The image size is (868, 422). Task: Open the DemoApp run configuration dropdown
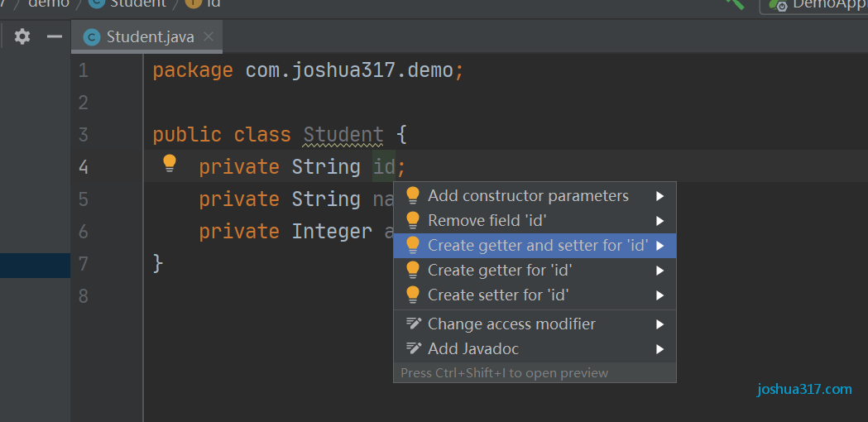click(814, 4)
